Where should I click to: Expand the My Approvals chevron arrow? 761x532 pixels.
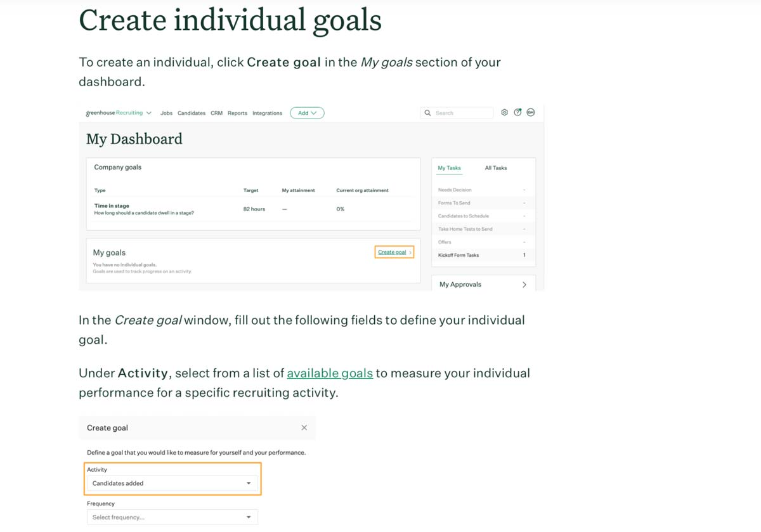524,284
